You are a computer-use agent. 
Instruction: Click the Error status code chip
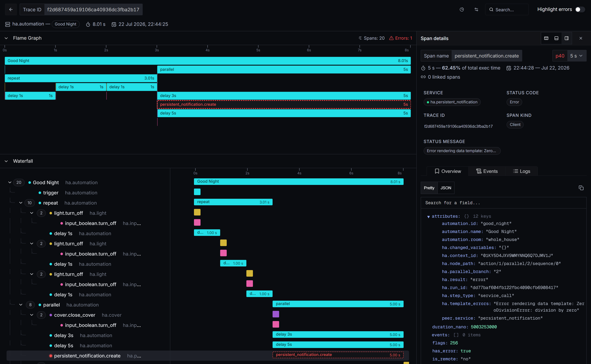[x=514, y=102]
